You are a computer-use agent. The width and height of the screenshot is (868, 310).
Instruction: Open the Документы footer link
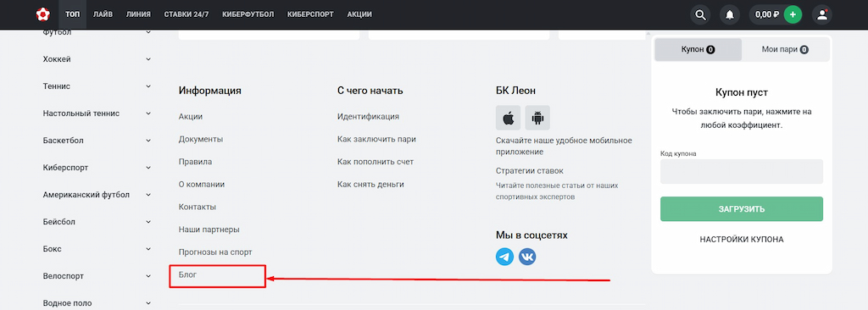click(x=201, y=139)
